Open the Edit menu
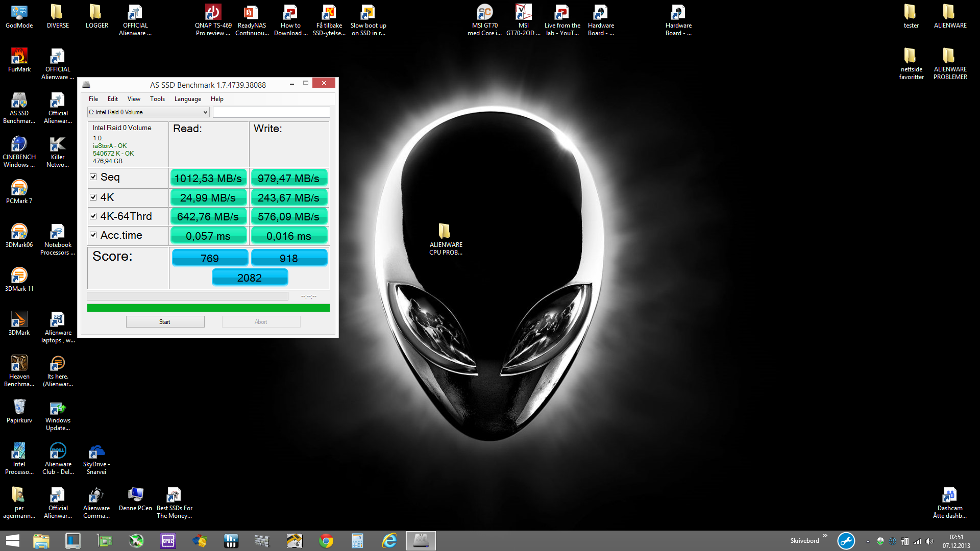The image size is (980, 551). tap(113, 99)
